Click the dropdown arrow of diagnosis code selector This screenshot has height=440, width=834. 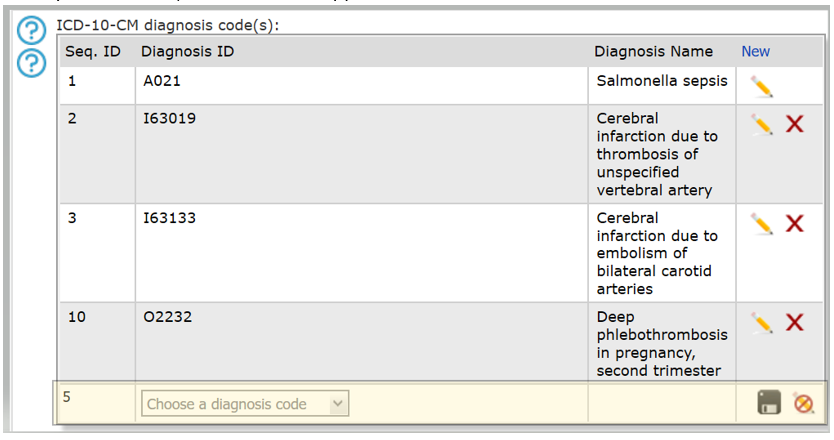tap(338, 403)
